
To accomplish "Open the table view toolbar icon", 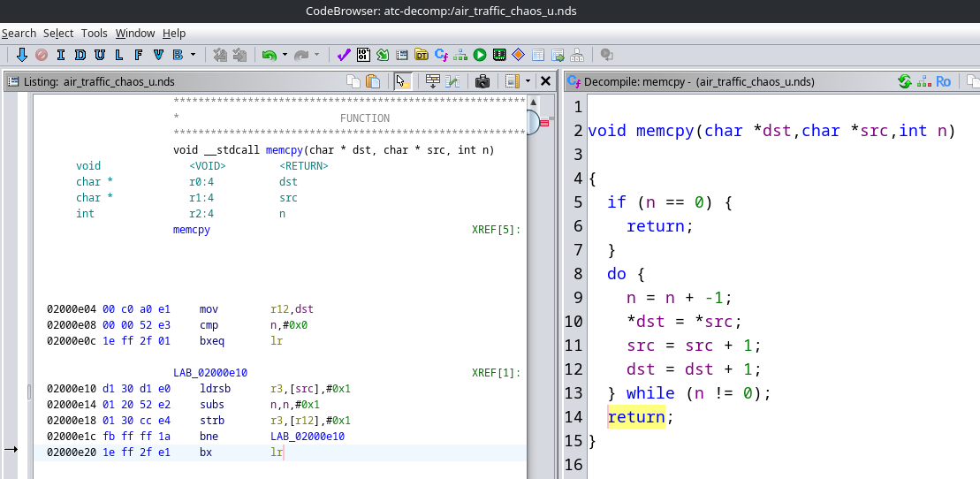I will 537,55.
